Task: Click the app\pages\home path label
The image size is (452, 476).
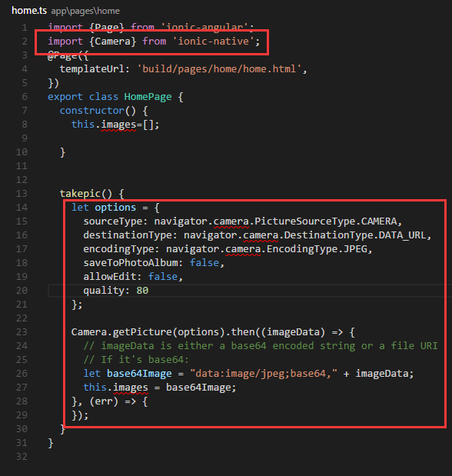Action: [85, 12]
